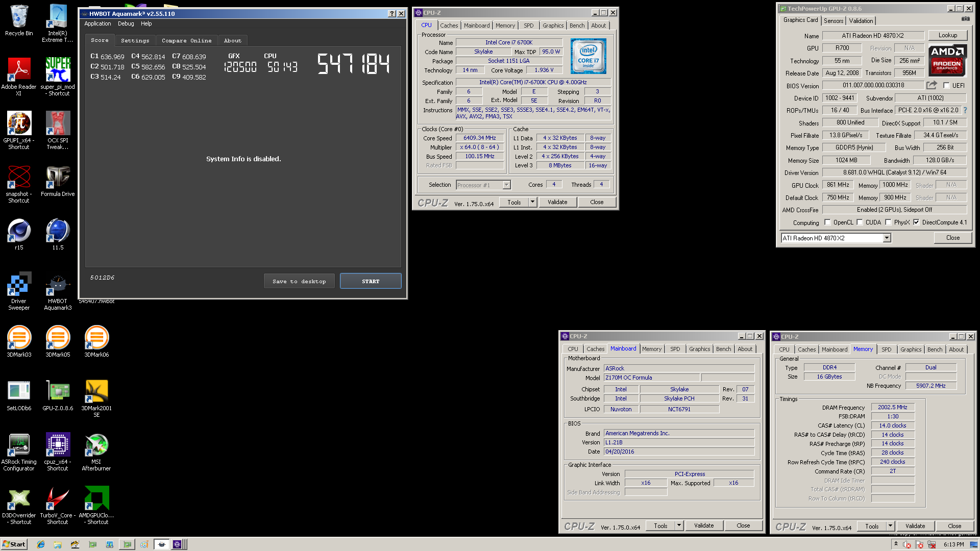Click the START button in Aquamark
Image resolution: width=980 pixels, height=551 pixels.
pyautogui.click(x=371, y=281)
